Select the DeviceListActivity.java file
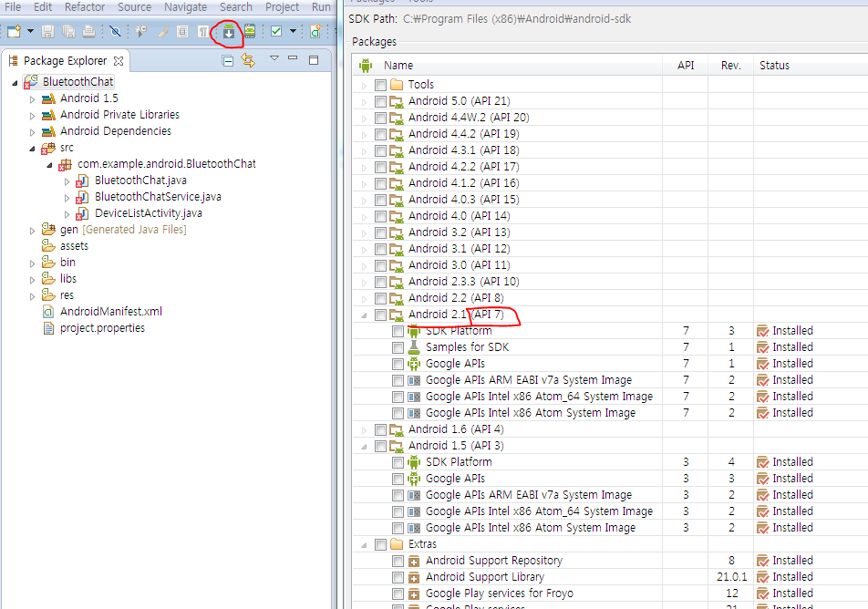The height and width of the screenshot is (609, 868). point(148,213)
